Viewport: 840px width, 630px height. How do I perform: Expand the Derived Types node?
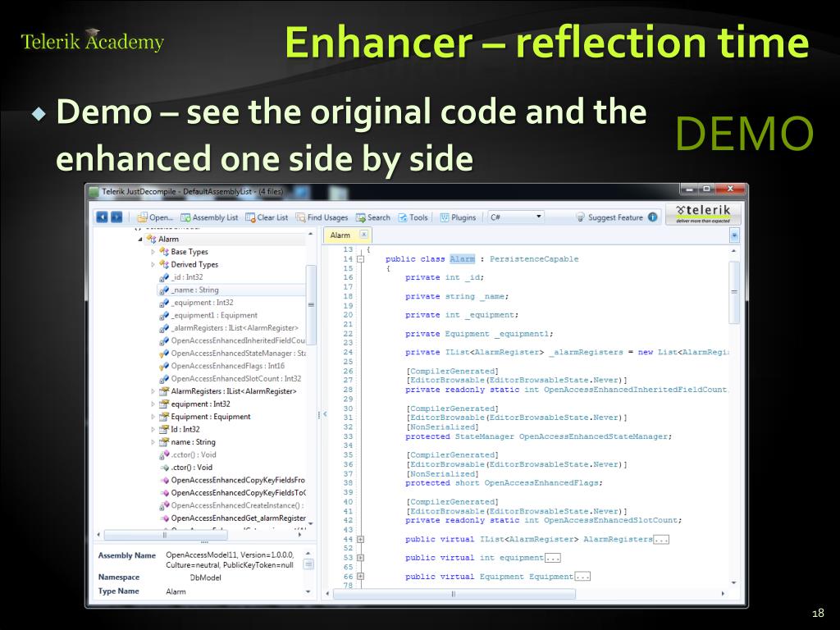pyautogui.click(x=153, y=265)
